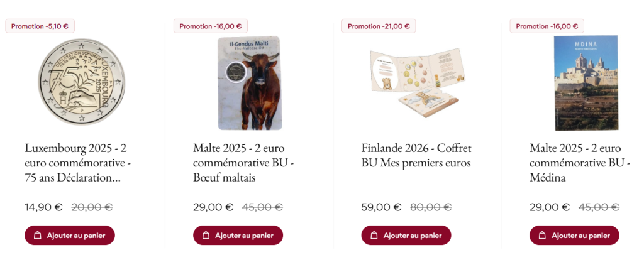This screenshot has width=644, height=267.
Task: Open Malte 2025 Médina product title
Action: click(580, 163)
